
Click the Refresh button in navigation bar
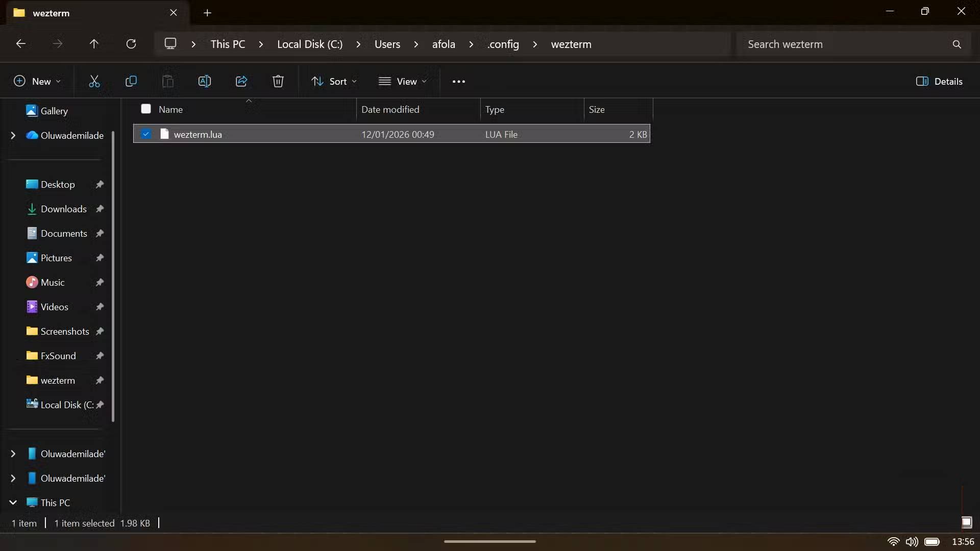click(131, 44)
